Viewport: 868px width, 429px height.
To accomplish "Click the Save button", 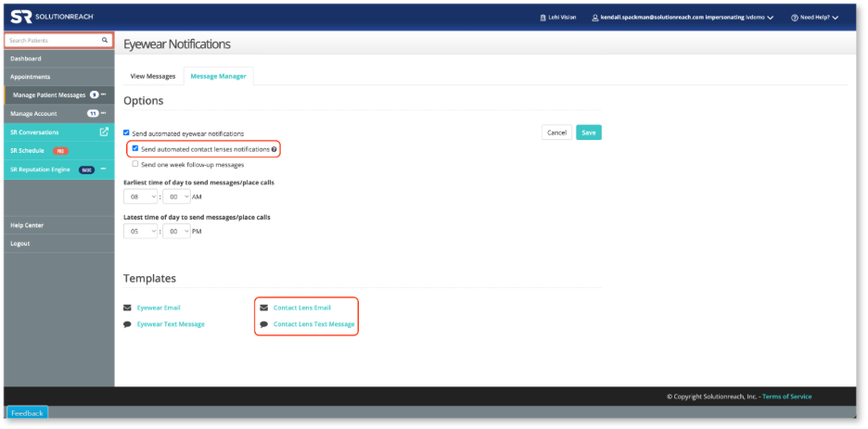I will pyautogui.click(x=588, y=132).
